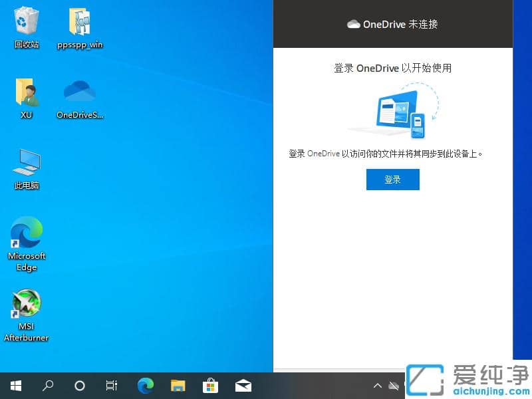This screenshot has height=399, width=532.
Task: Click the 登录 button to sign in to OneDrive
Action: click(392, 180)
